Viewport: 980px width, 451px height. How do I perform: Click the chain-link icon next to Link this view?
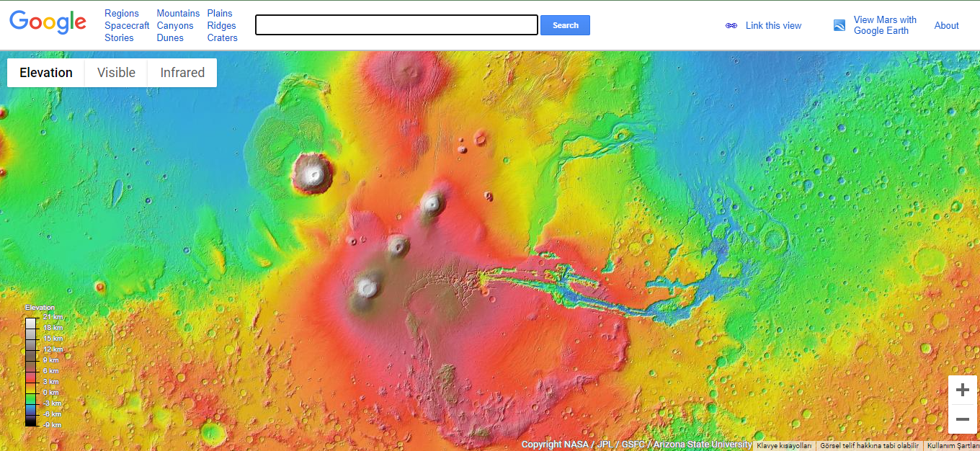731,25
